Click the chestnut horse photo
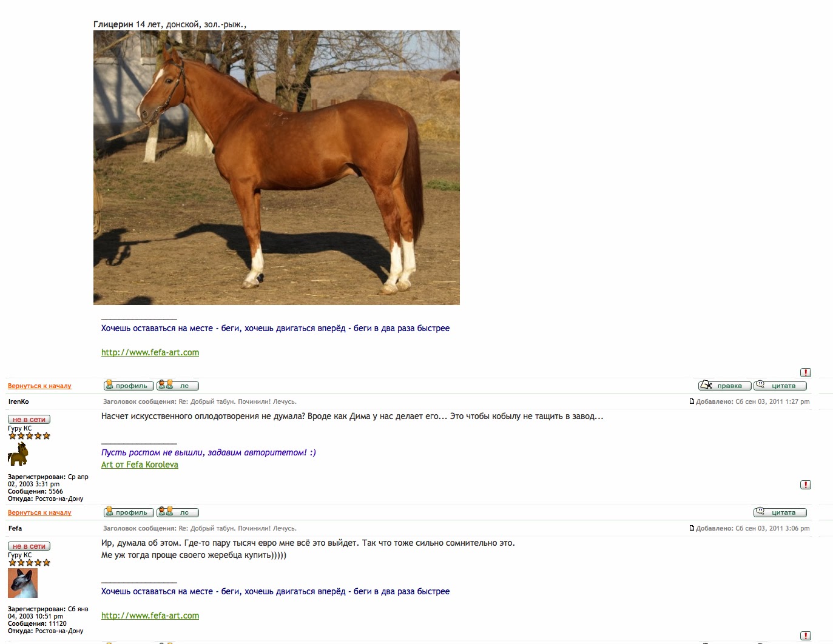The image size is (833, 644). tap(277, 168)
